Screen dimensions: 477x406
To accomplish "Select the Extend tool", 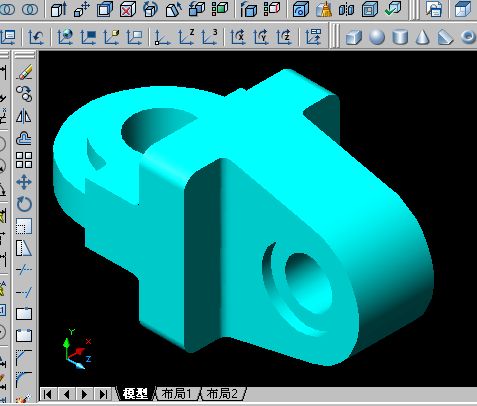I will click(24, 292).
